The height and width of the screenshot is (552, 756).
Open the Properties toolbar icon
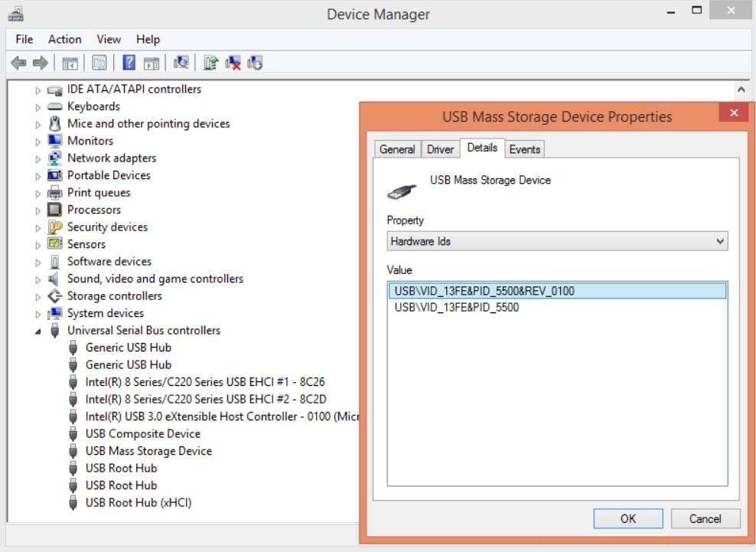tap(99, 63)
